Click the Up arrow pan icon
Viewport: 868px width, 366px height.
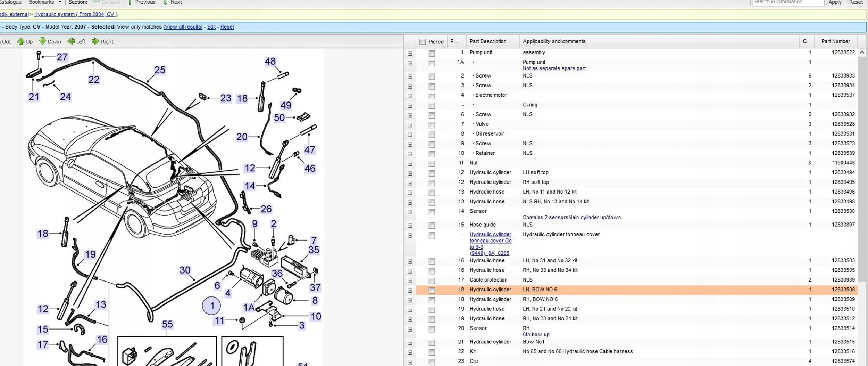pyautogui.click(x=21, y=41)
